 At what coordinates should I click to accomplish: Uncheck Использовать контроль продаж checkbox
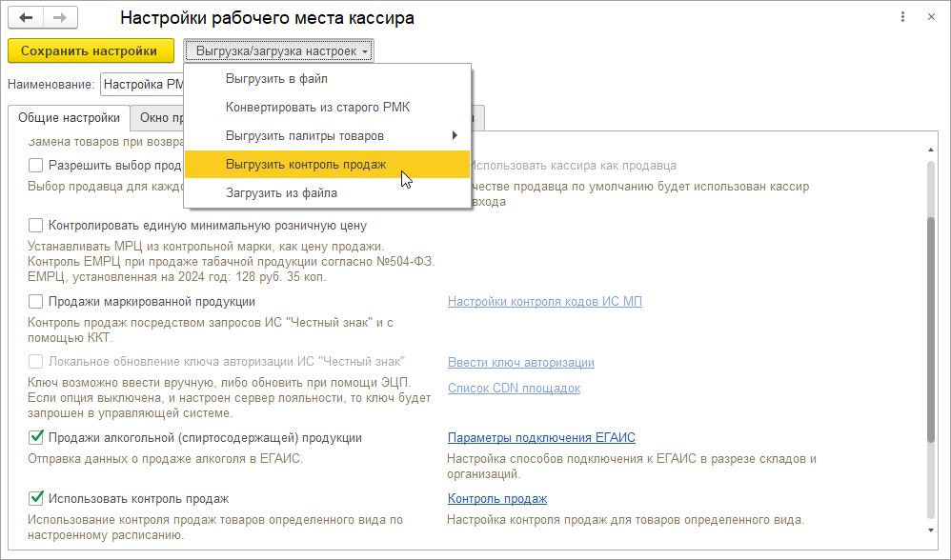coord(36,499)
